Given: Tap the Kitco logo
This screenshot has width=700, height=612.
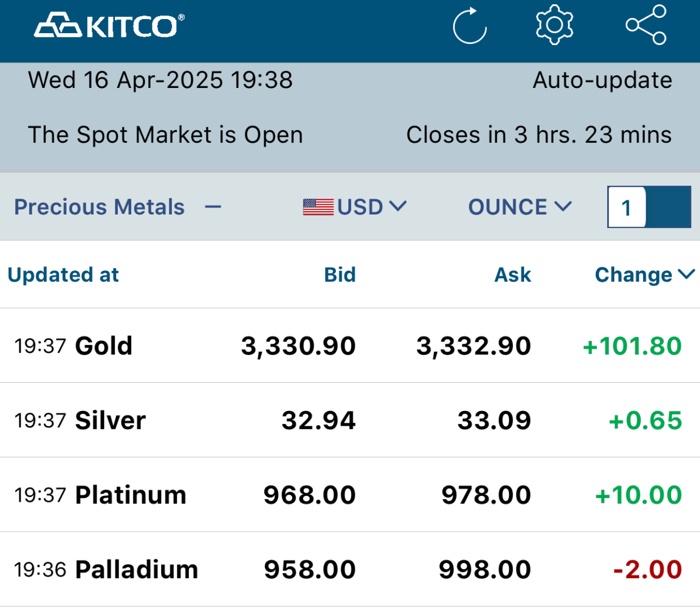Looking at the screenshot, I should (x=110, y=26).
